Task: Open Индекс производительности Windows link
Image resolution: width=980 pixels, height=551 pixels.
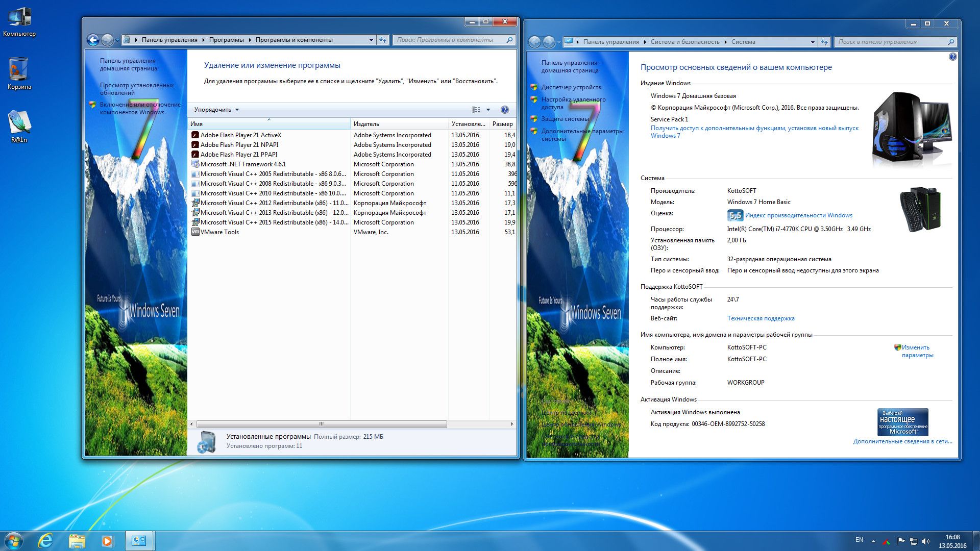Action: click(x=799, y=215)
